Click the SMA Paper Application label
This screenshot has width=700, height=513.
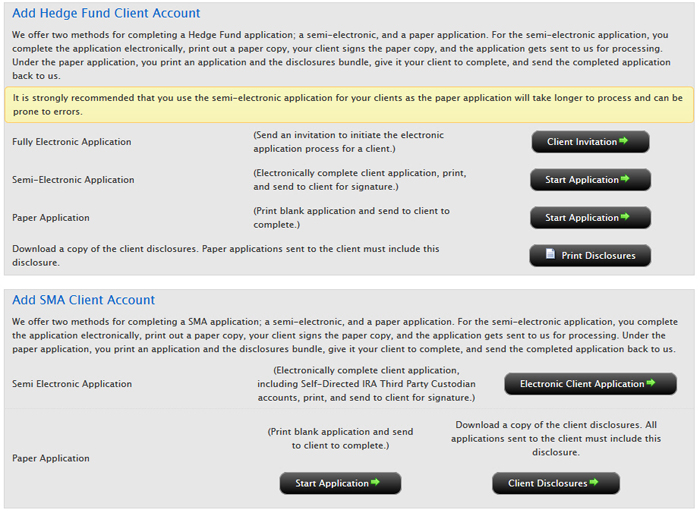pos(51,459)
